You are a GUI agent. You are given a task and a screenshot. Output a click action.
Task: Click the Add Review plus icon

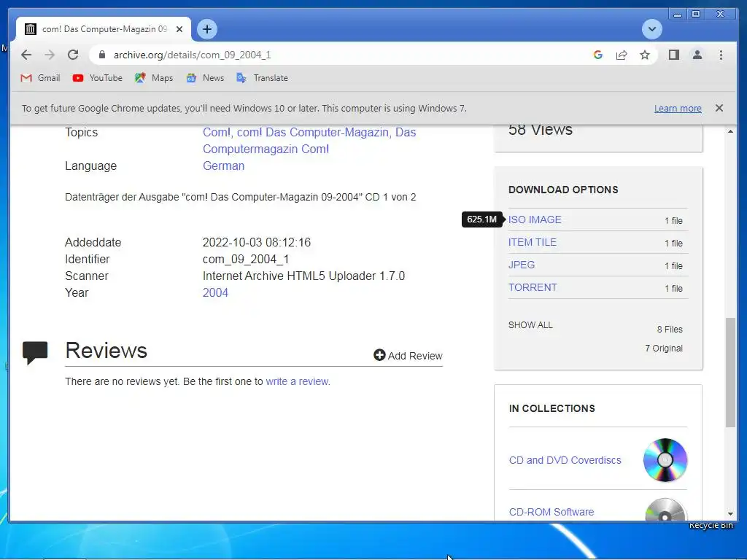click(379, 355)
